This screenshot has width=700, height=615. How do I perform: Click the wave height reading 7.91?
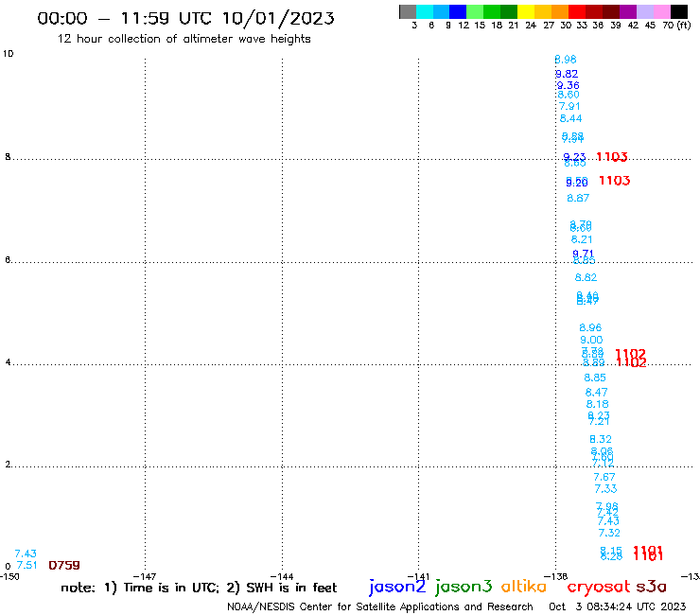coord(569,106)
